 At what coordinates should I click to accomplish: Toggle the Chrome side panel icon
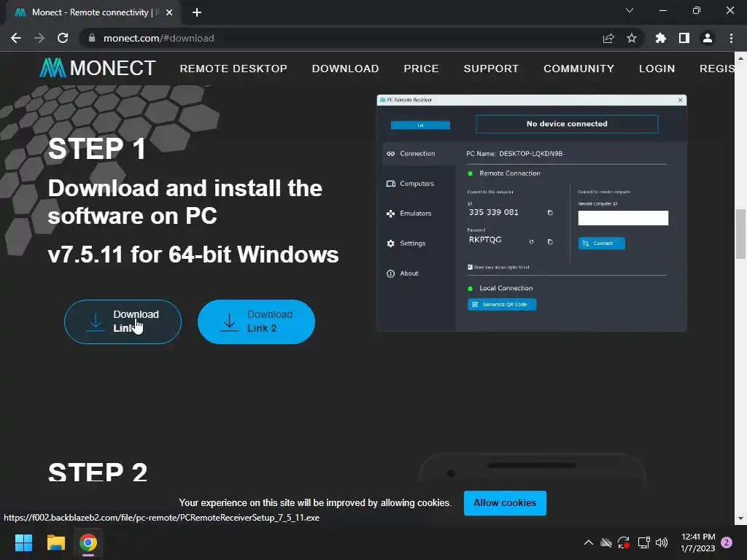(x=684, y=38)
